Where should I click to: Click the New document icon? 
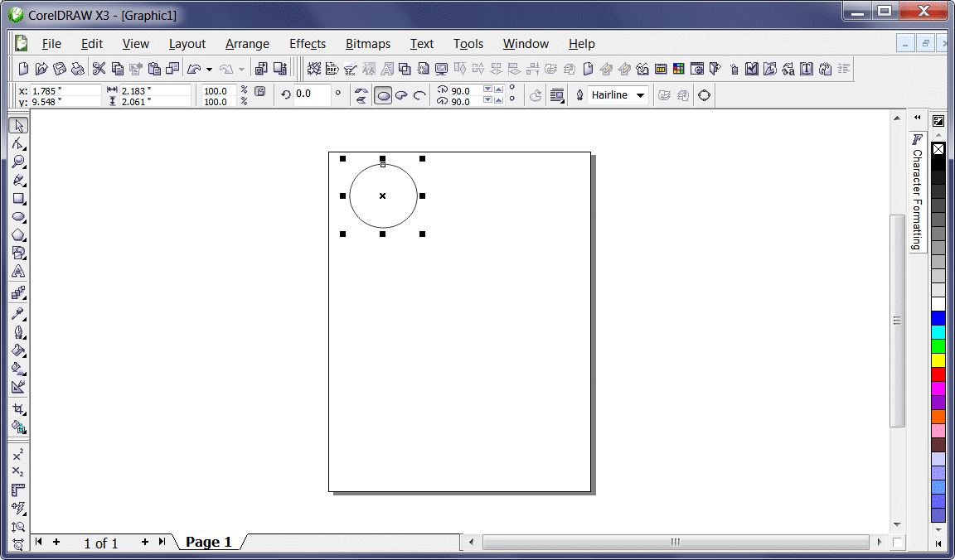tap(23, 69)
